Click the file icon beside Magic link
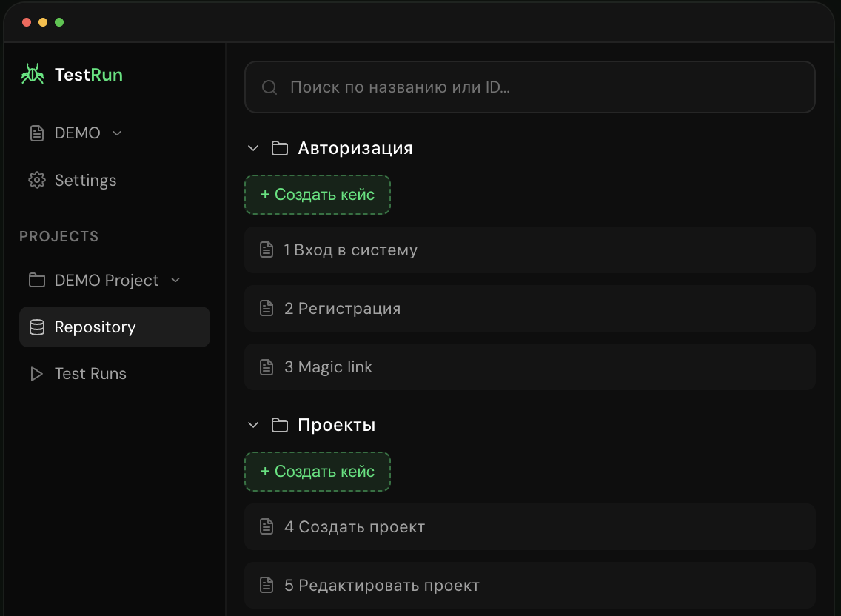This screenshot has height=616, width=841. coord(267,367)
